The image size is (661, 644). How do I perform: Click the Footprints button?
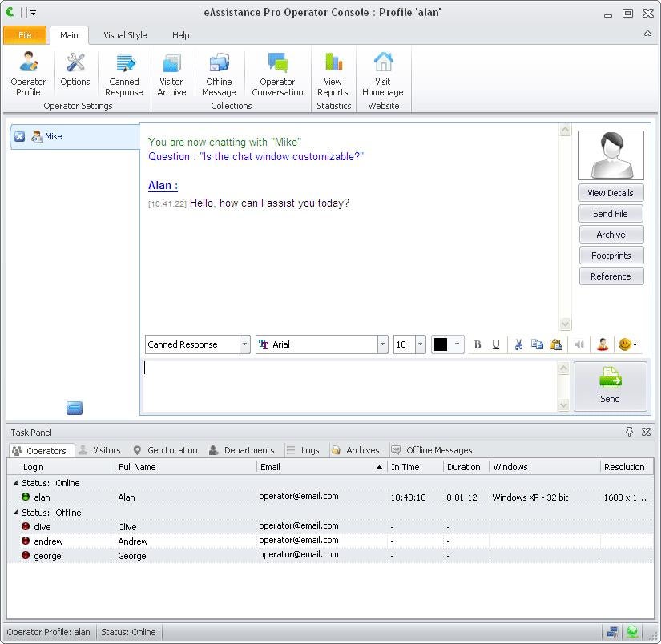[x=611, y=255]
